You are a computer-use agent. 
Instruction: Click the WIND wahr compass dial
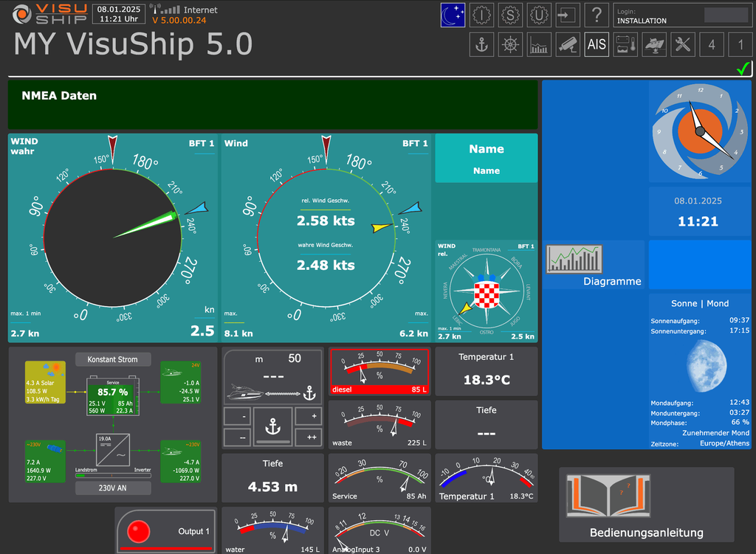[113, 238]
